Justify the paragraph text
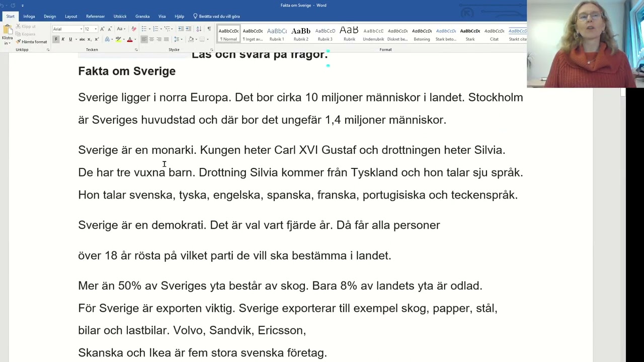The height and width of the screenshot is (362, 644). coord(166,39)
